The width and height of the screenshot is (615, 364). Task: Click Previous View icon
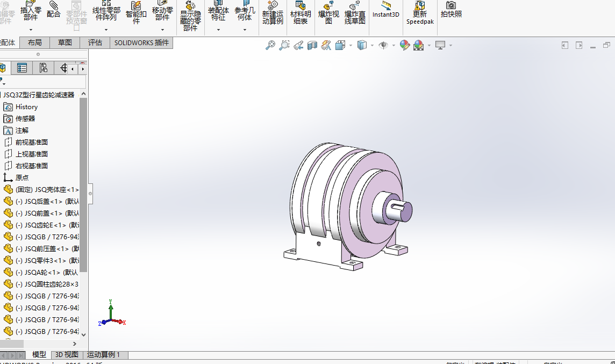298,45
